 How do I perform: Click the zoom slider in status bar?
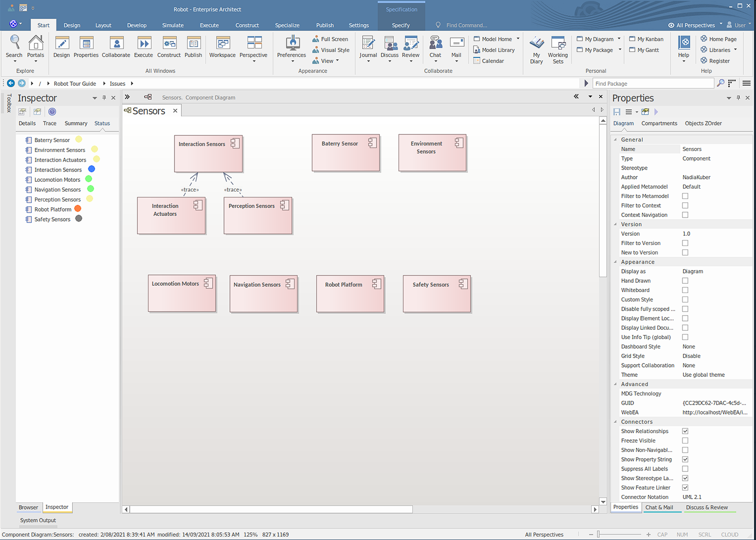pyautogui.click(x=598, y=534)
